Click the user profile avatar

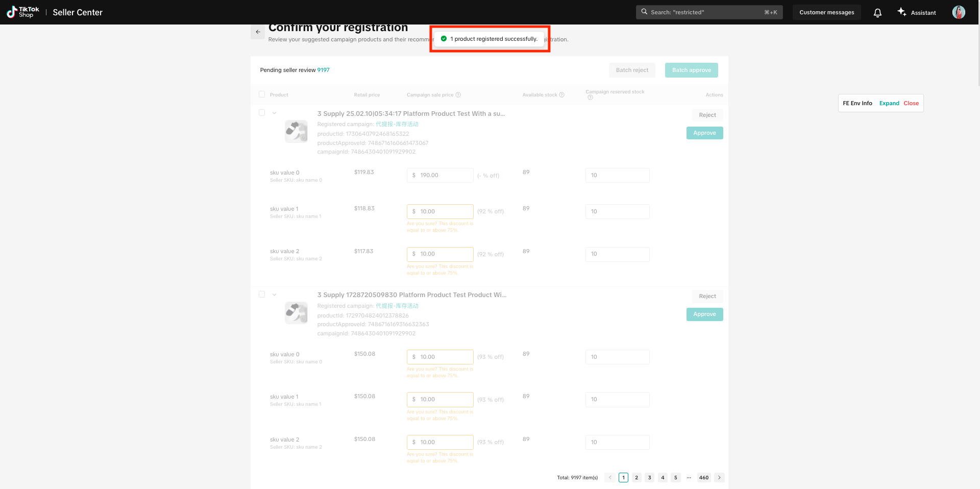pos(959,12)
